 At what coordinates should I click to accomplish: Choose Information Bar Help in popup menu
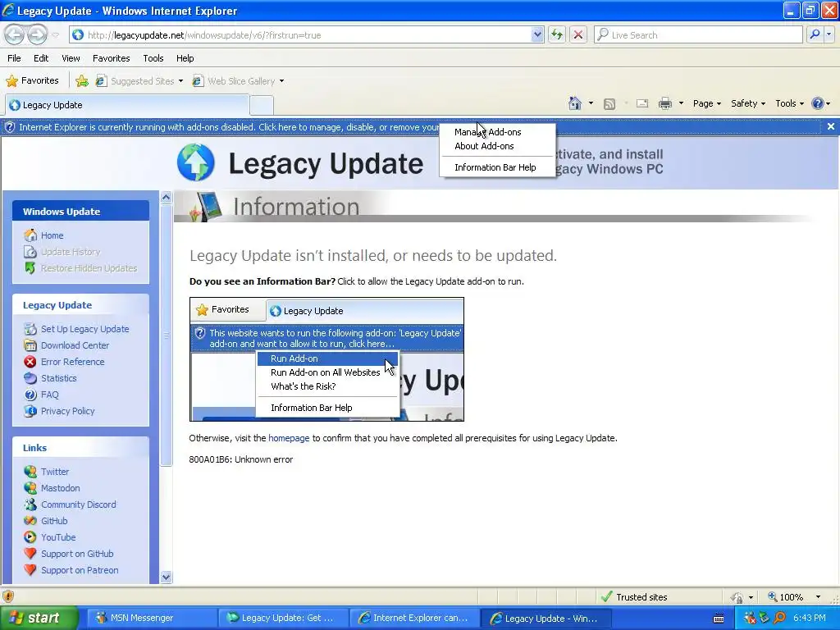point(497,167)
